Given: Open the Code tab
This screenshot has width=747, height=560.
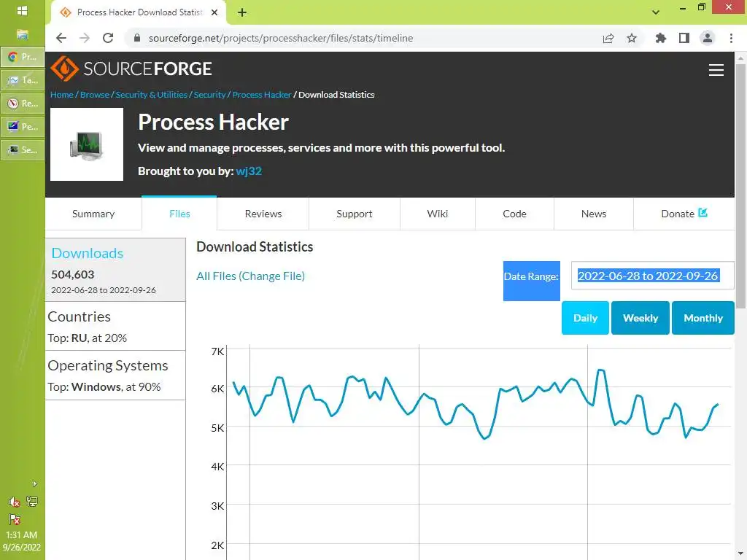Looking at the screenshot, I should [x=514, y=214].
